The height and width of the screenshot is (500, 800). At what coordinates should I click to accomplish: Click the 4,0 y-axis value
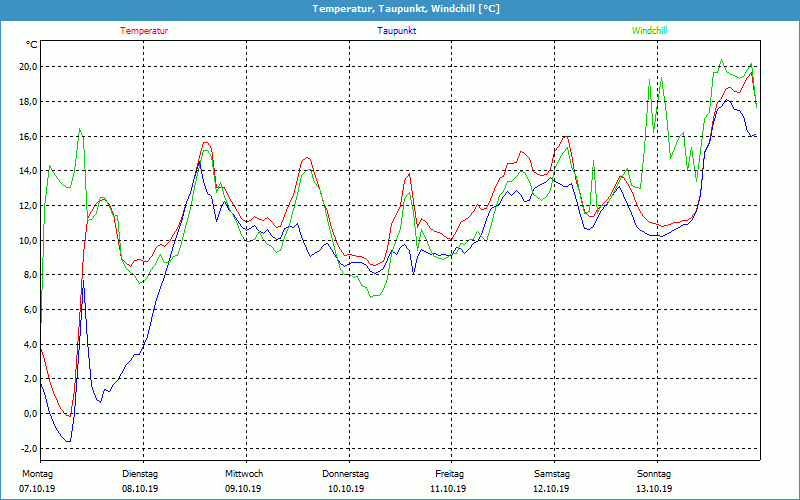[x=30, y=344]
